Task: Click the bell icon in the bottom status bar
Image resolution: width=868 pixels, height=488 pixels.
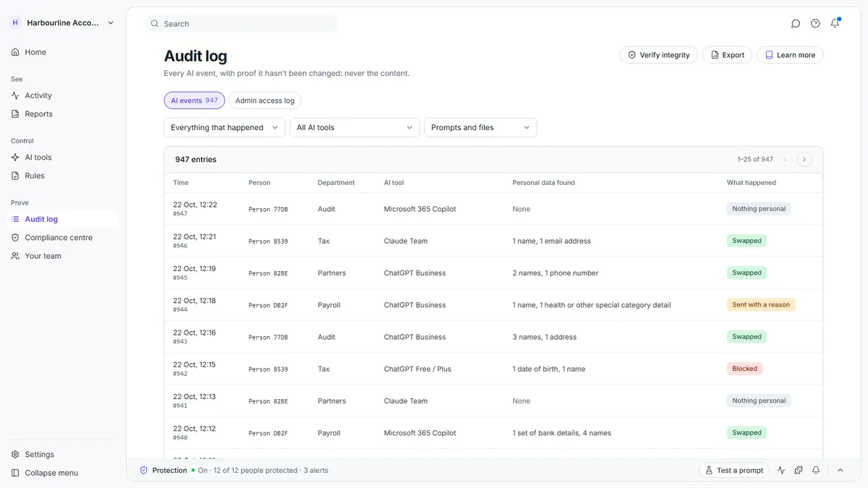Action: pyautogui.click(x=816, y=470)
